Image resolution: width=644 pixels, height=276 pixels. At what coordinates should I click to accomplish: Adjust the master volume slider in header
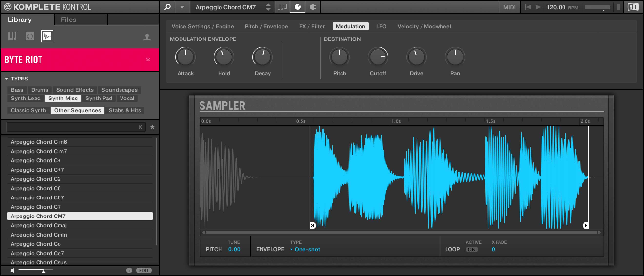[597, 8]
